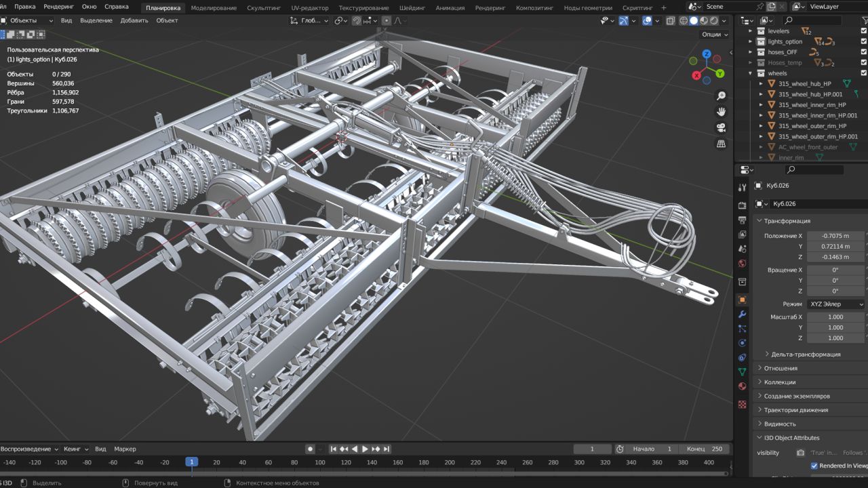
Task: Click the zoom view magnifier gizmo
Action: pyautogui.click(x=721, y=96)
